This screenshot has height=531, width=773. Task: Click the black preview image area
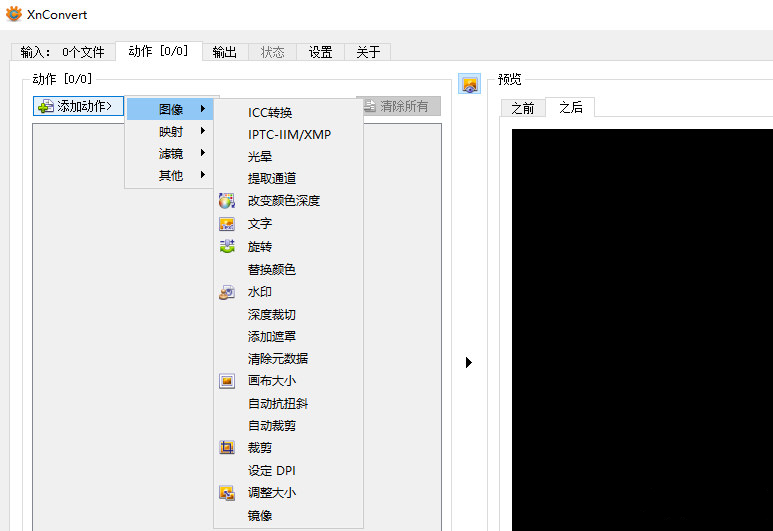[642, 330]
